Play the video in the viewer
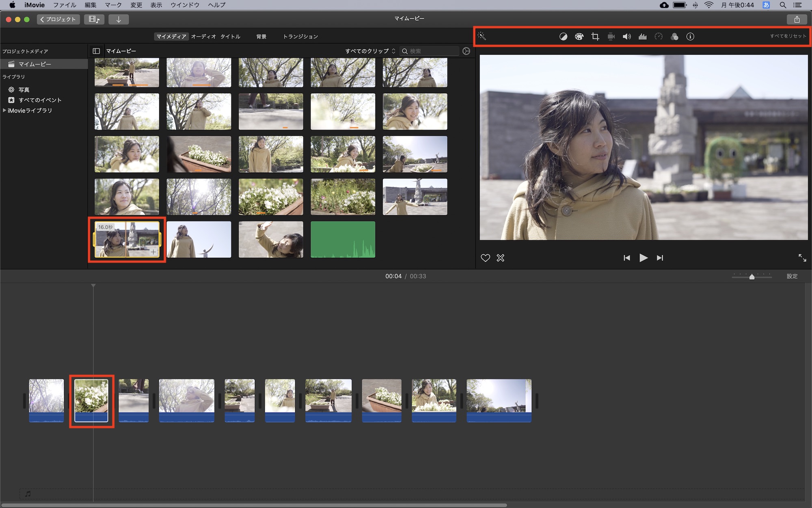812x508 pixels. pos(643,258)
